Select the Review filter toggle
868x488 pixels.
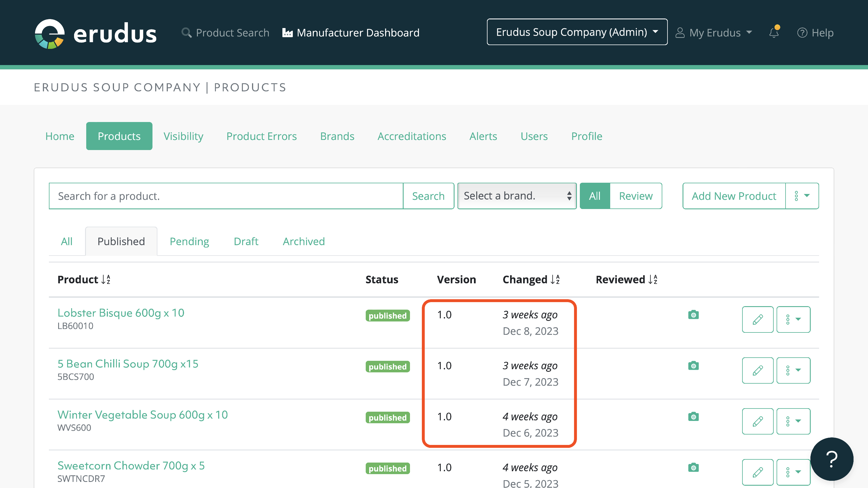point(636,196)
